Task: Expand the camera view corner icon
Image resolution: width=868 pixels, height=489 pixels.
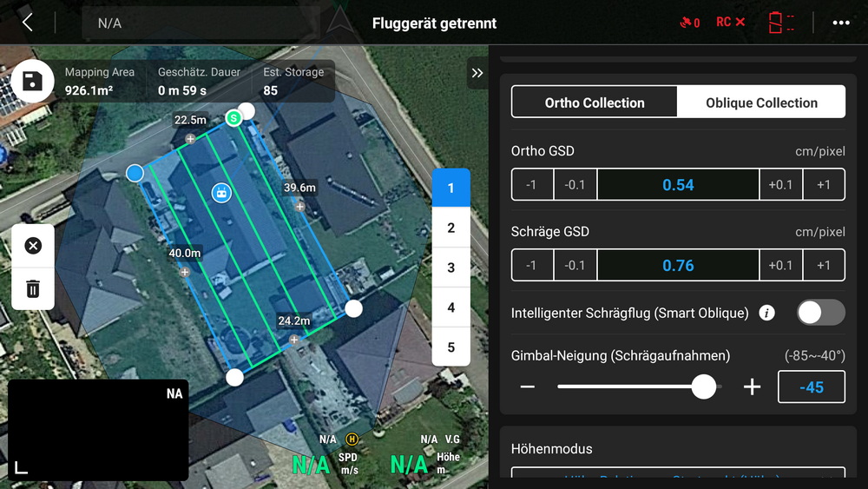Action: (x=21, y=467)
